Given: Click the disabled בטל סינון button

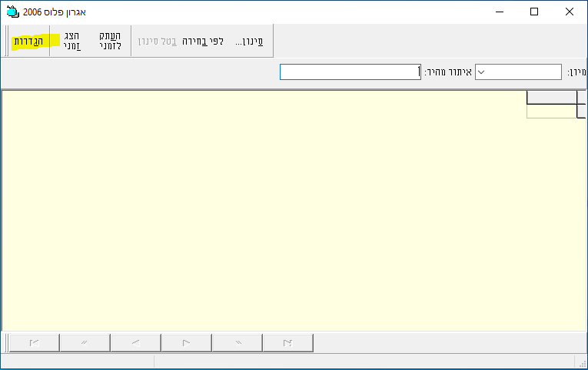Looking at the screenshot, I should click(158, 42).
